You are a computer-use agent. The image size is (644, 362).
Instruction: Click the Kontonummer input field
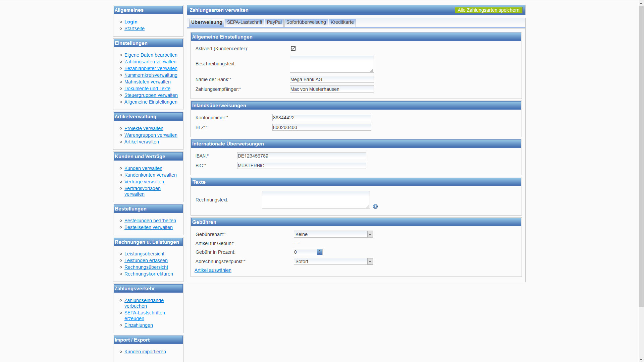coord(321,118)
